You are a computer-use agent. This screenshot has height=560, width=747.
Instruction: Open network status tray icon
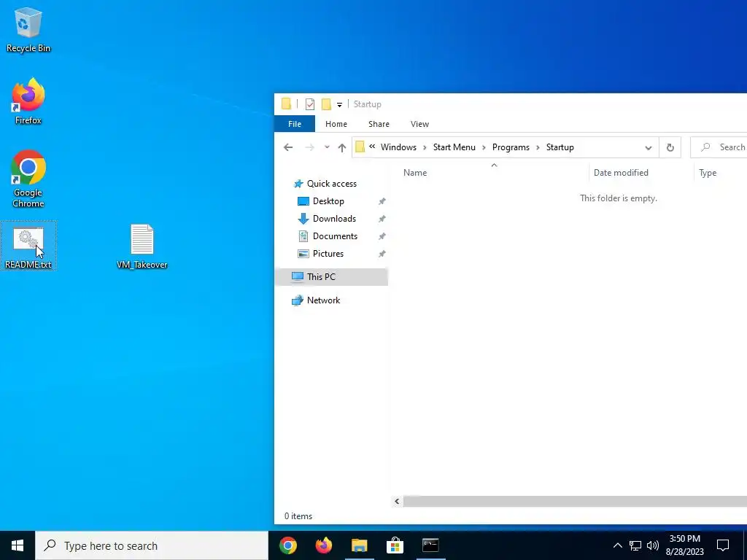point(635,545)
